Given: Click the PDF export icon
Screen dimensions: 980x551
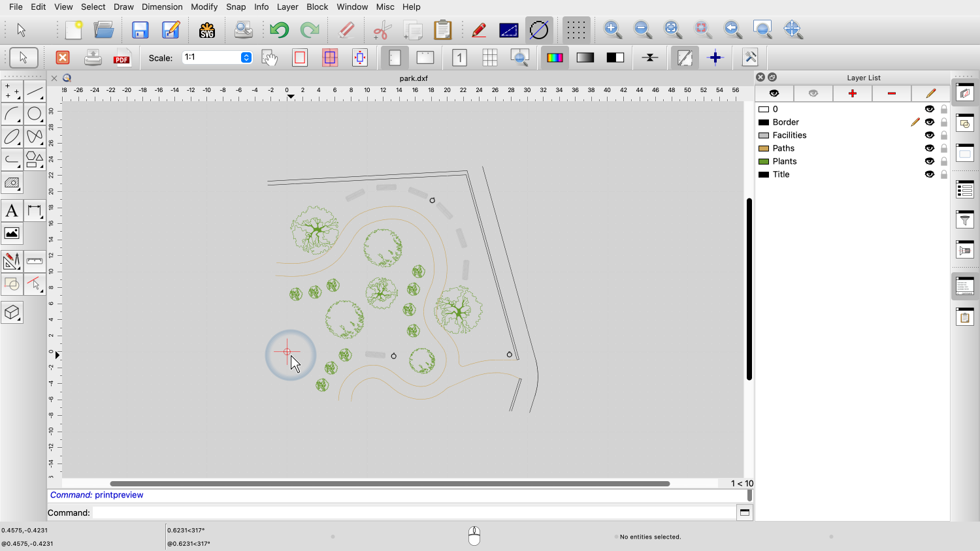Looking at the screenshot, I should (x=122, y=58).
